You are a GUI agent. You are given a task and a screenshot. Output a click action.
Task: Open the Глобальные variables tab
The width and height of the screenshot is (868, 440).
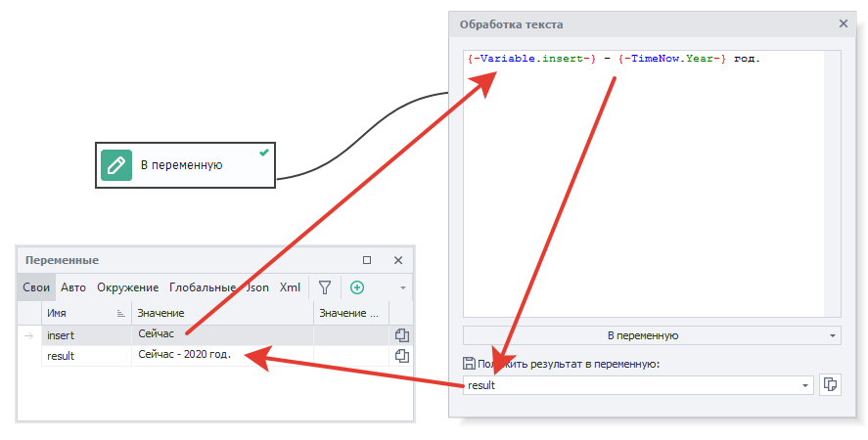point(202,287)
